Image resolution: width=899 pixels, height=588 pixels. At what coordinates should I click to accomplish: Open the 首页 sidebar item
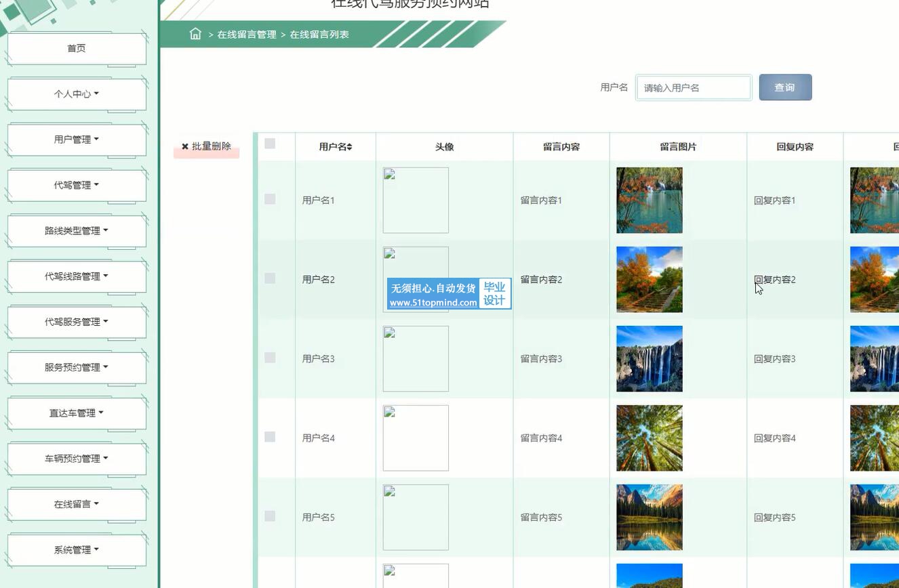coord(77,49)
